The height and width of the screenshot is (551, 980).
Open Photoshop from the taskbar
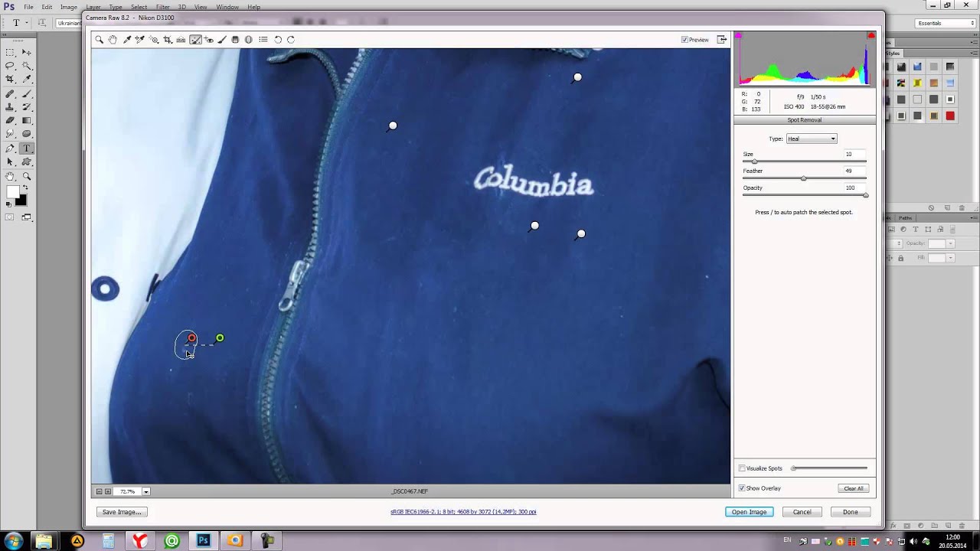(203, 541)
